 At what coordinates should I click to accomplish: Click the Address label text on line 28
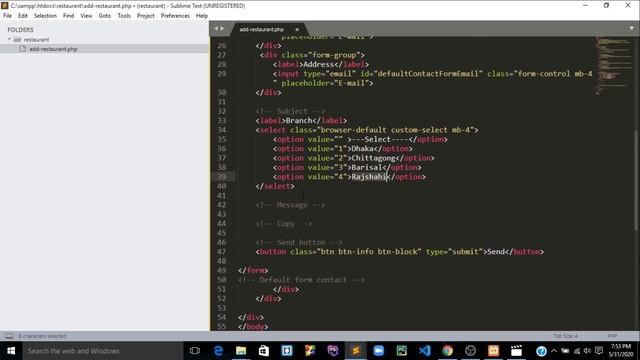click(319, 64)
